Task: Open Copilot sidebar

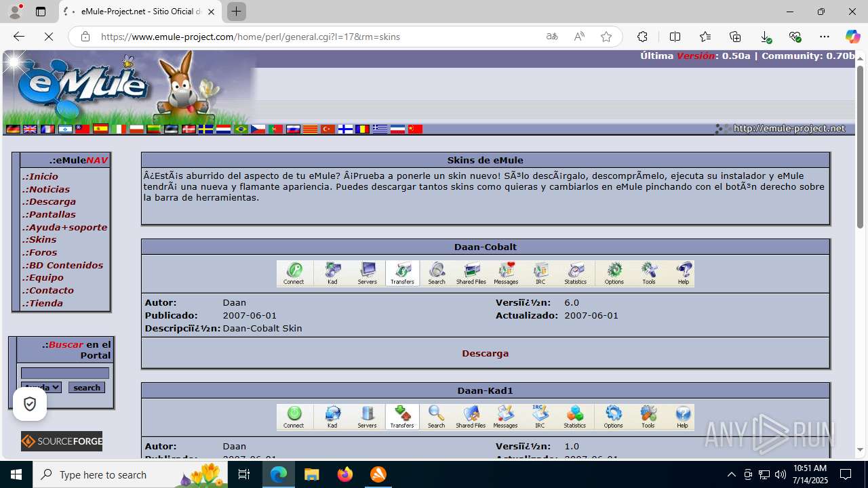Action: 852,37
